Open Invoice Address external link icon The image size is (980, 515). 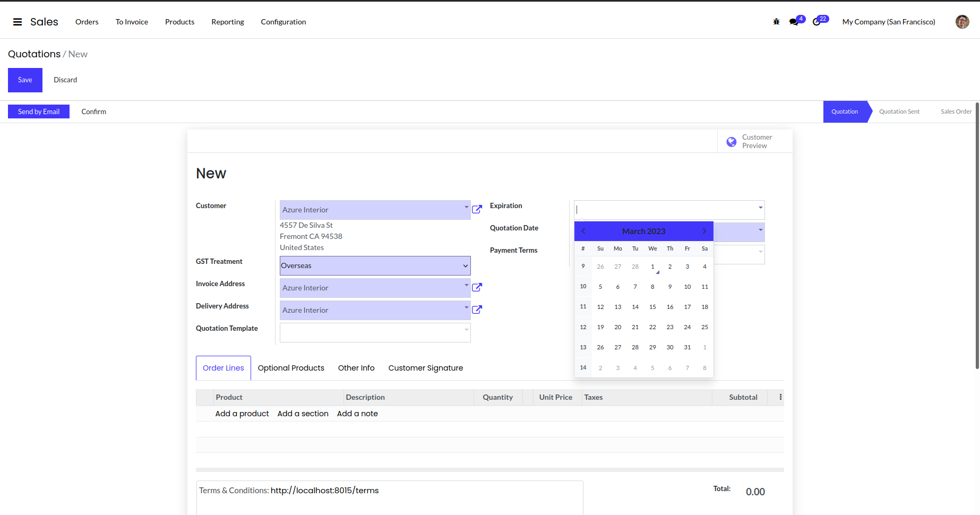tap(477, 287)
